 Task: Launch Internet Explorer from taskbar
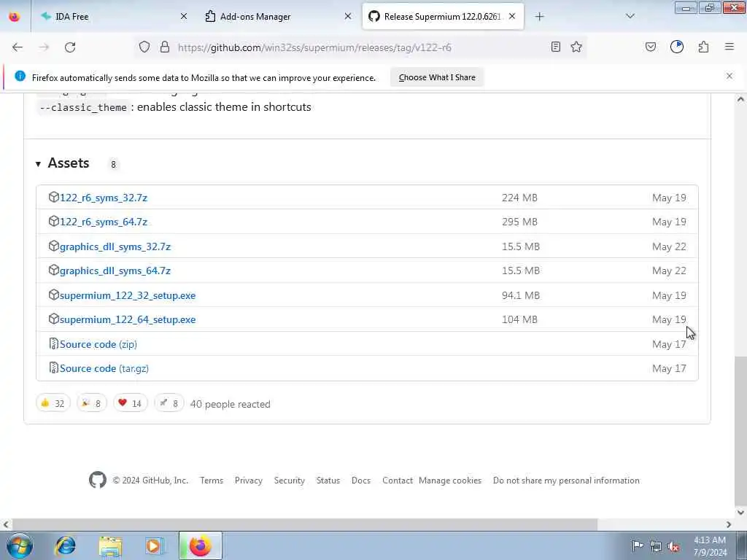coord(66,545)
